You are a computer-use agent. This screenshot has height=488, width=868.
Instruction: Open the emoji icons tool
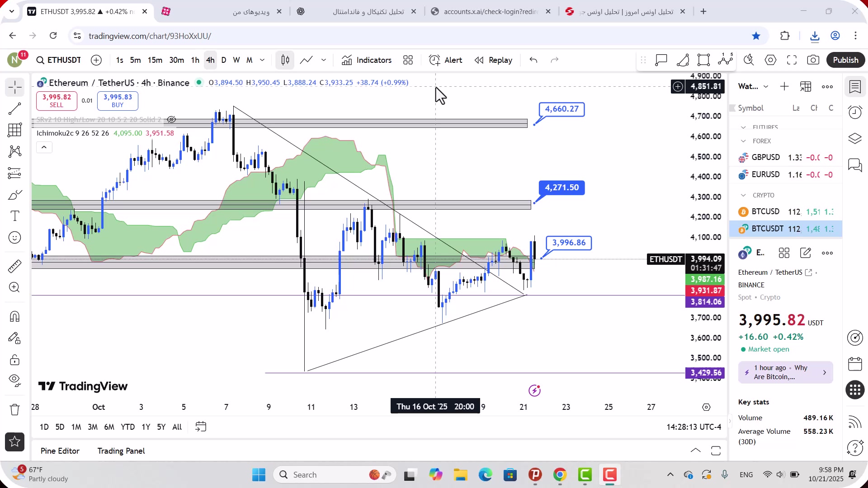point(15,238)
